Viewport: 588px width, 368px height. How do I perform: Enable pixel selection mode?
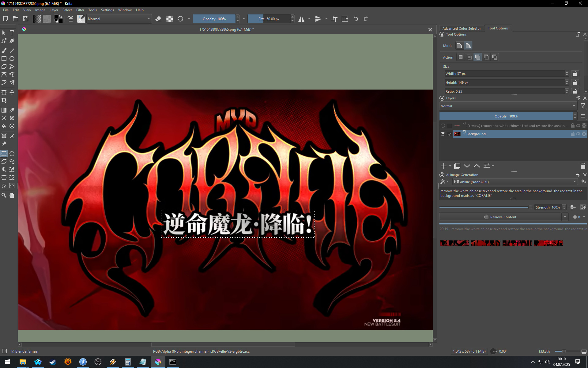pos(460,46)
